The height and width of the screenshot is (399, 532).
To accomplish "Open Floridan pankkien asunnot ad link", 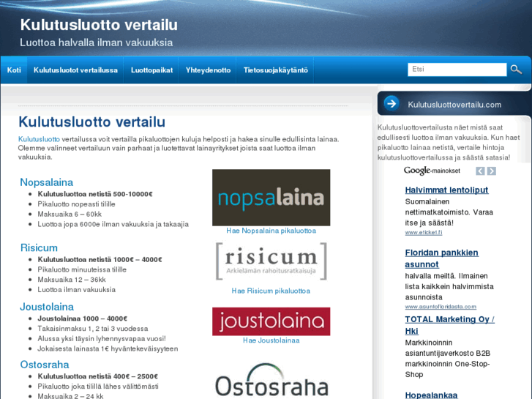I will [442, 258].
